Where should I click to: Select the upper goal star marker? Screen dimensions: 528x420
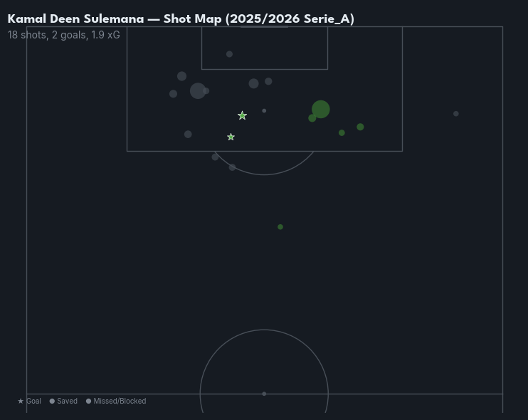pos(242,115)
